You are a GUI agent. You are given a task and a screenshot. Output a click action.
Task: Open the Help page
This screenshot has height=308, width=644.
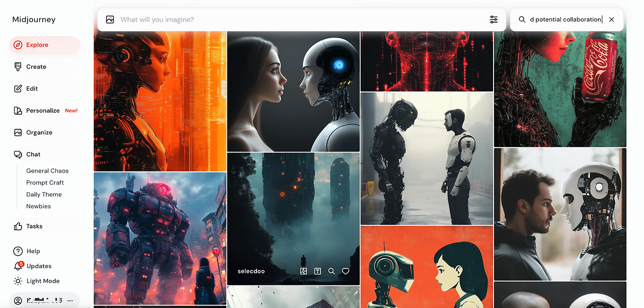tap(33, 251)
